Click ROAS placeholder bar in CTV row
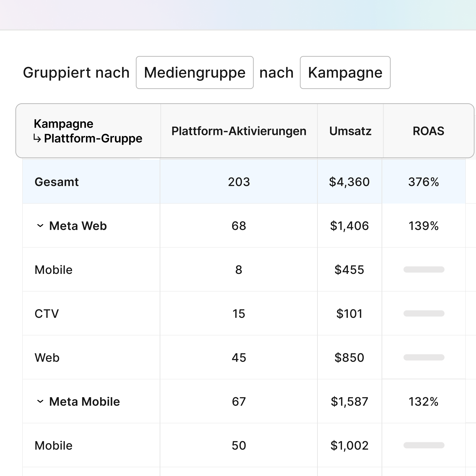Screen dimensions: 476x476 click(424, 313)
